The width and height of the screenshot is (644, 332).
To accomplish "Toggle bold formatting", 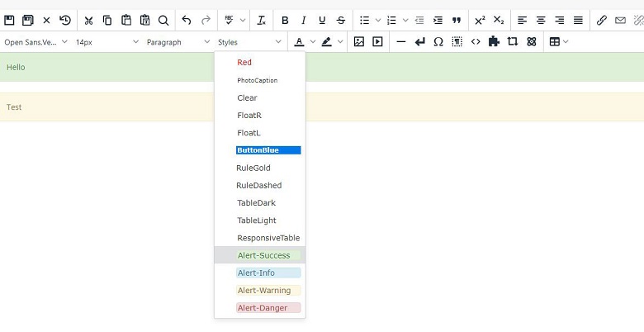I will 285,20.
